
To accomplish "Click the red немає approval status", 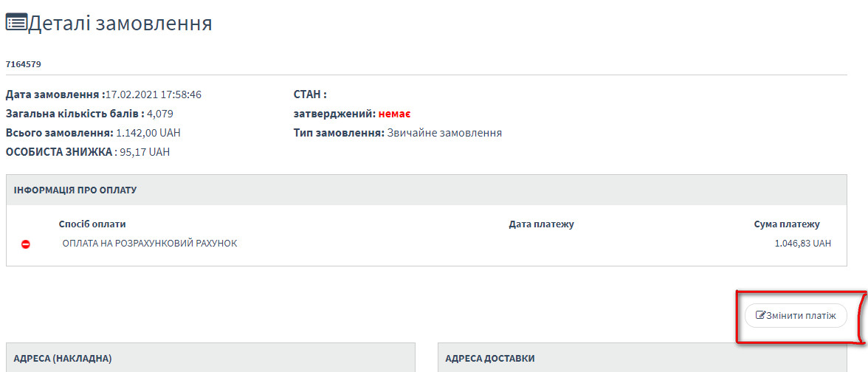I will coord(394,114).
